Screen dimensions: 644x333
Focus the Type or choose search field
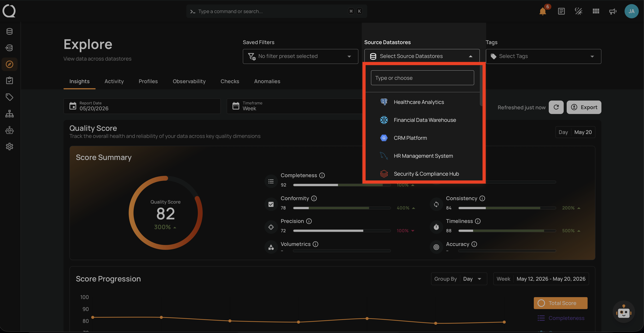point(422,78)
